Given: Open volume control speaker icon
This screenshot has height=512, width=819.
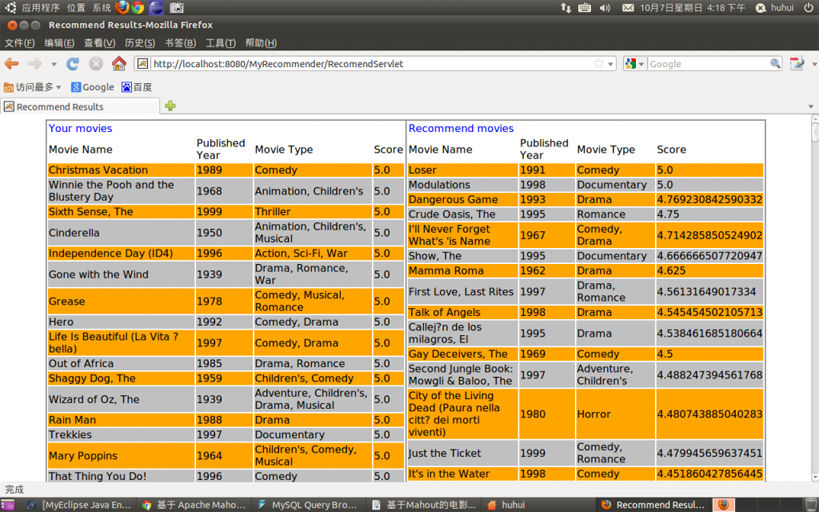Looking at the screenshot, I should [605, 8].
